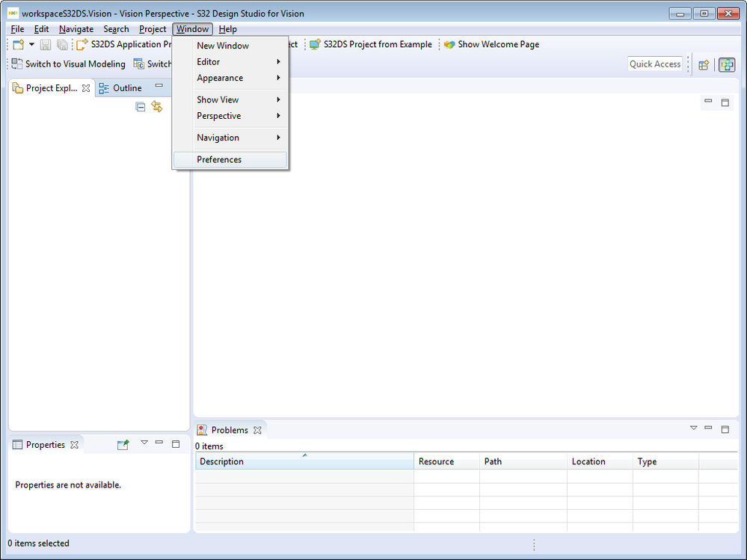Expand the Appearance submenu
The width and height of the screenshot is (747, 560).
(x=230, y=78)
